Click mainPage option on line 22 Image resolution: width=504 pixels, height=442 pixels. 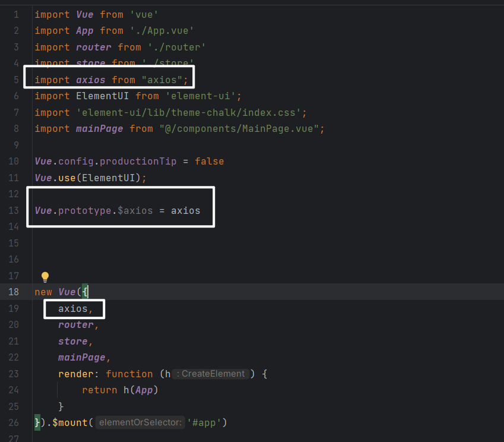coord(82,358)
